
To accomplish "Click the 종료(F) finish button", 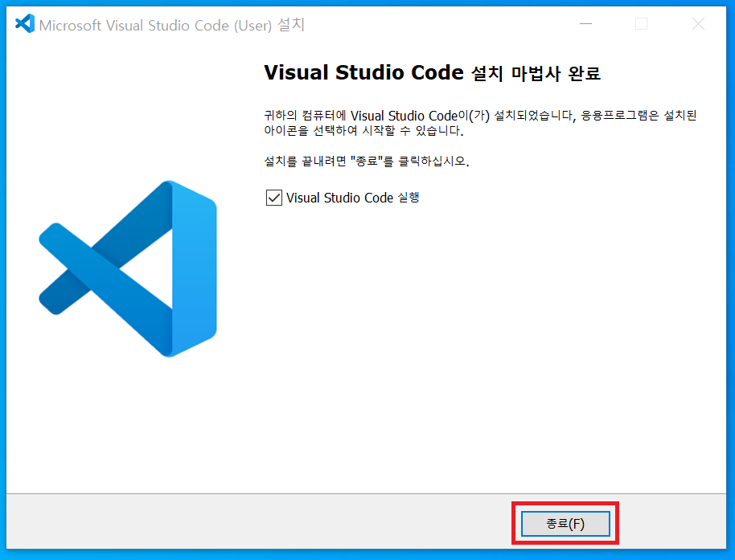I will pos(565,523).
